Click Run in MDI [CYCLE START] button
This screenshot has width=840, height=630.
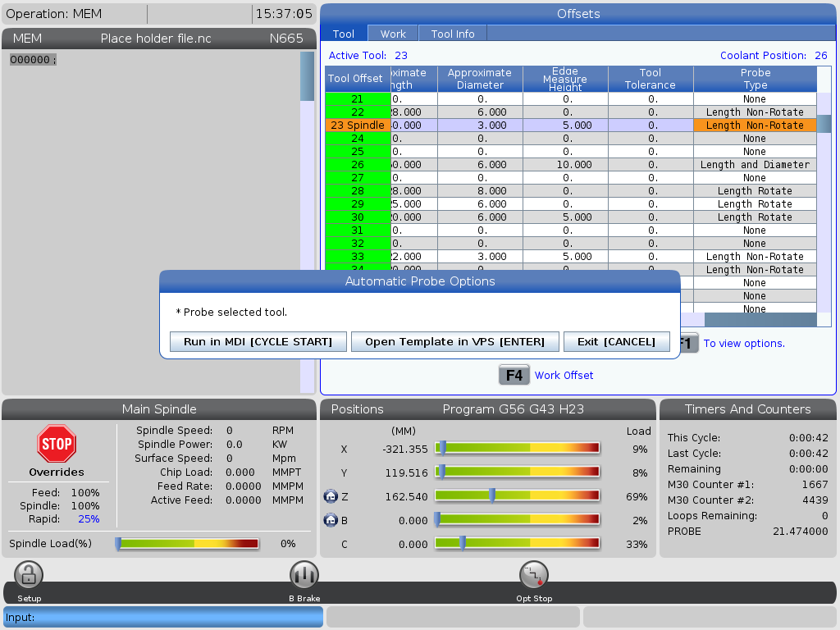[x=258, y=342]
